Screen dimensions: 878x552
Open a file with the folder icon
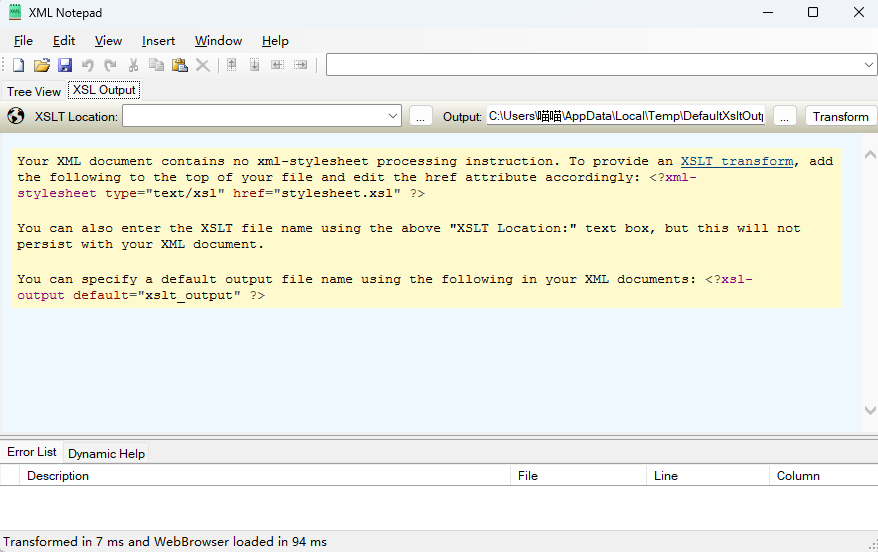click(41, 65)
